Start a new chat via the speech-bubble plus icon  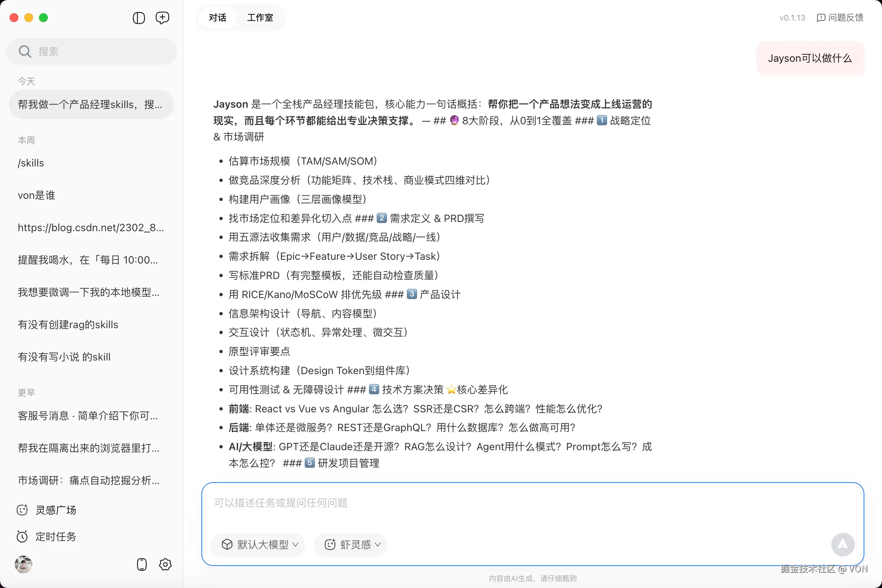pos(162,18)
